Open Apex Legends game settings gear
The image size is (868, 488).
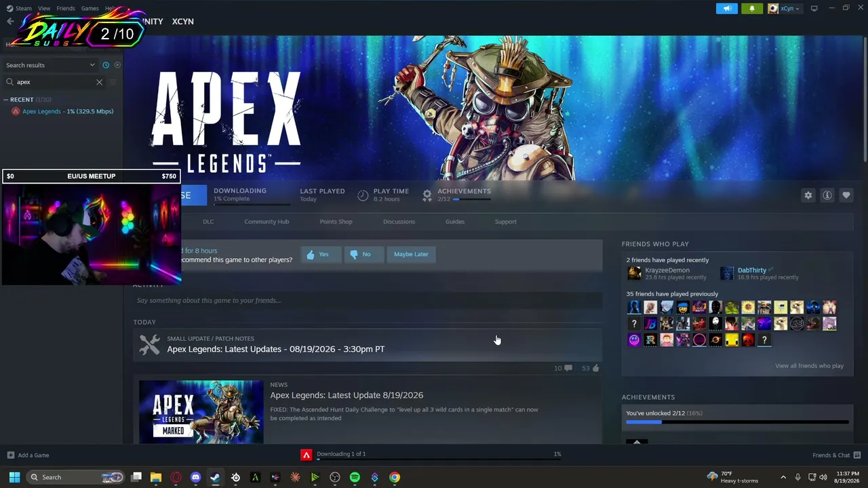point(808,195)
